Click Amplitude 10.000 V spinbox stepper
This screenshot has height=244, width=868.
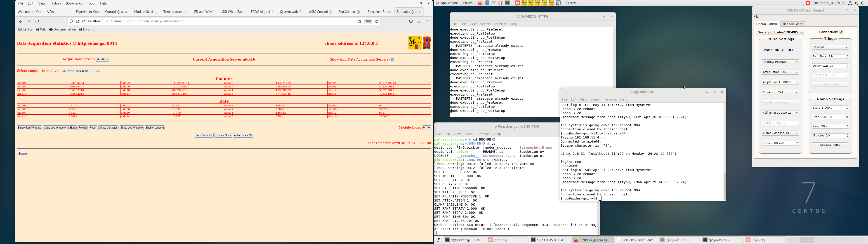tap(797, 82)
